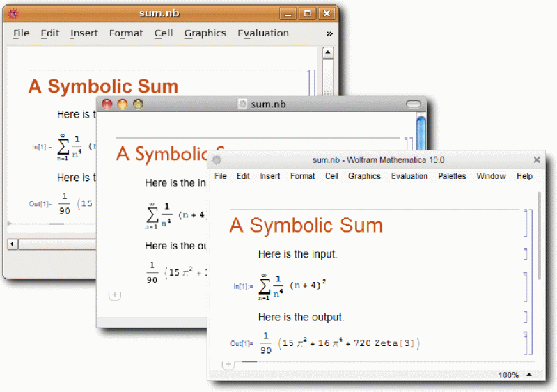
Task: Click 'Here is the input.' text in front window
Action: [298, 254]
